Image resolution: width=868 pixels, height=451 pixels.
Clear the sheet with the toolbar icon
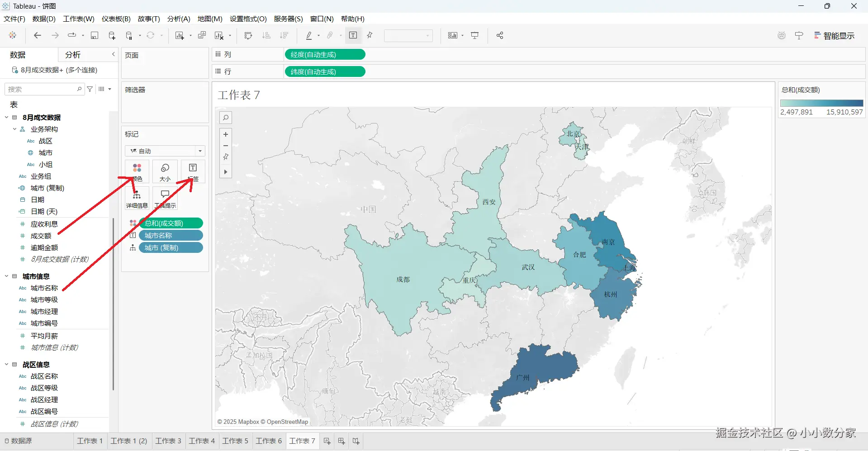[x=219, y=35]
